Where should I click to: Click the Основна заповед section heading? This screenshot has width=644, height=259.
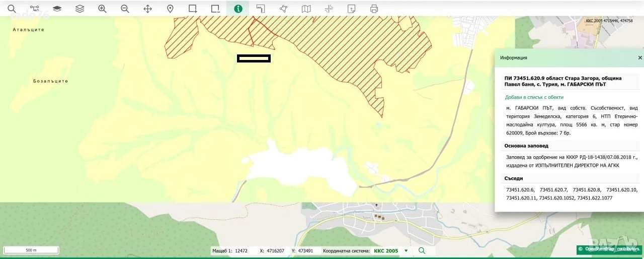click(x=526, y=146)
